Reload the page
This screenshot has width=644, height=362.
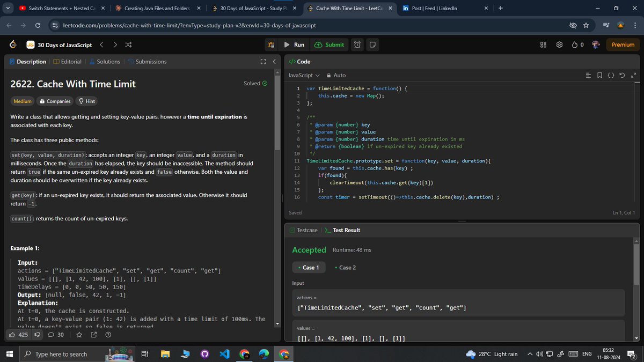(x=37, y=26)
